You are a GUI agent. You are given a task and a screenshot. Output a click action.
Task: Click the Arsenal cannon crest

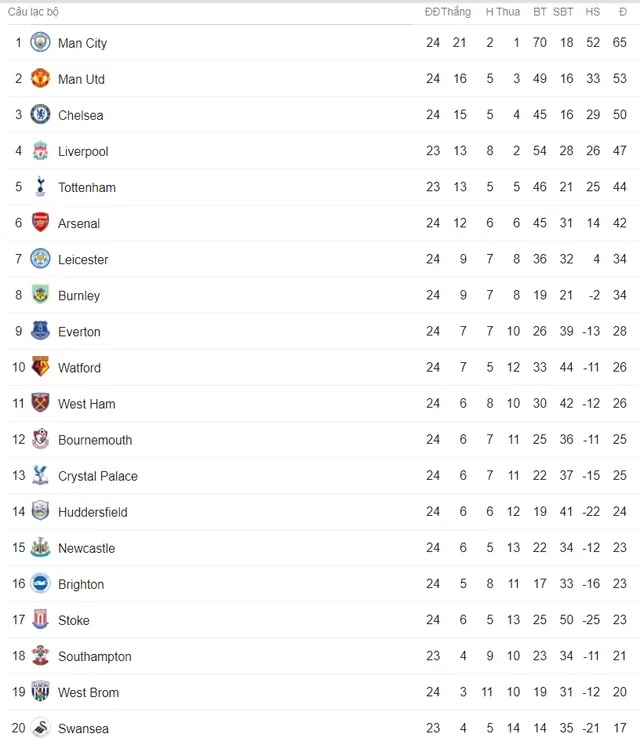40,223
